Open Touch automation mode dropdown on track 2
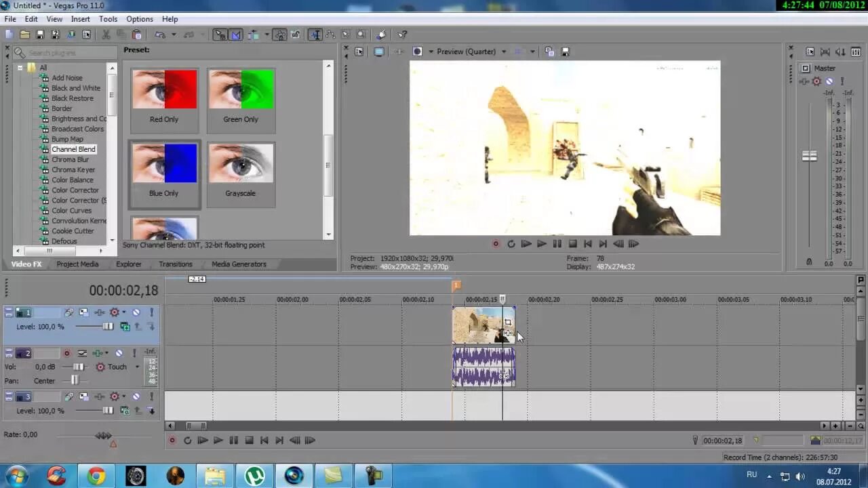The image size is (868, 488). (x=136, y=367)
